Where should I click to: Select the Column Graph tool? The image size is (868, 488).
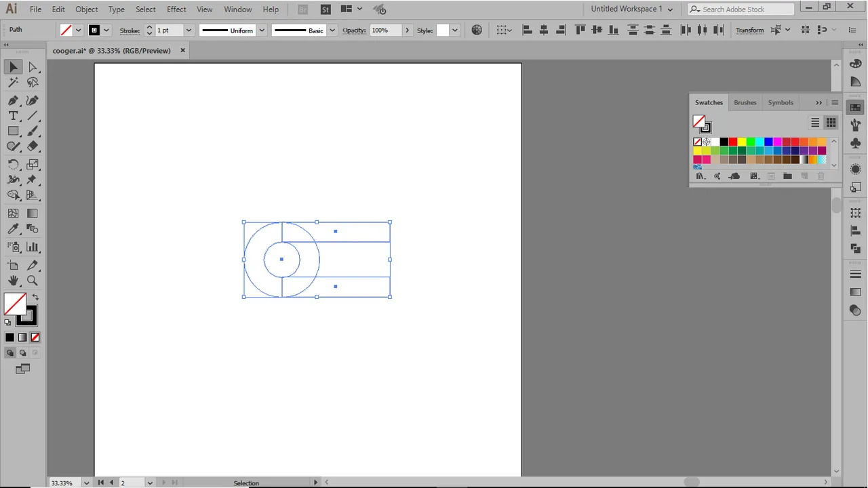click(33, 247)
